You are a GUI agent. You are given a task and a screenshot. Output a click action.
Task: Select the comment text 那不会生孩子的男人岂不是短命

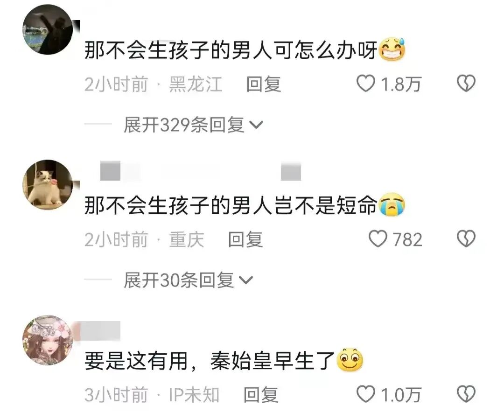click(x=231, y=205)
